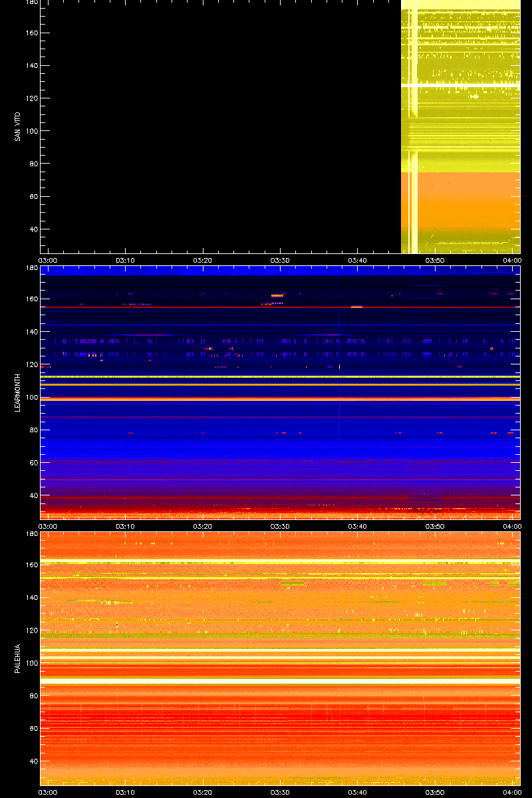Pick 03:00 time label under Palehua panel
The height and width of the screenshot is (798, 532).
49,792
